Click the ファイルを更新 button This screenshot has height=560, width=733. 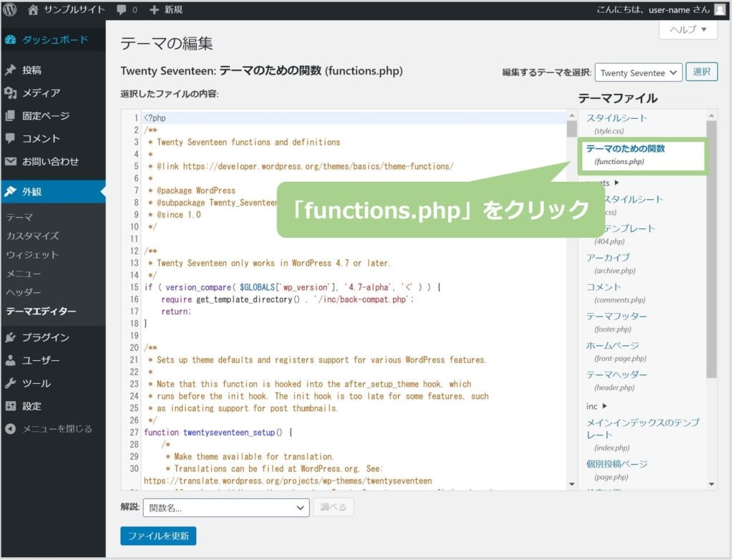click(158, 536)
